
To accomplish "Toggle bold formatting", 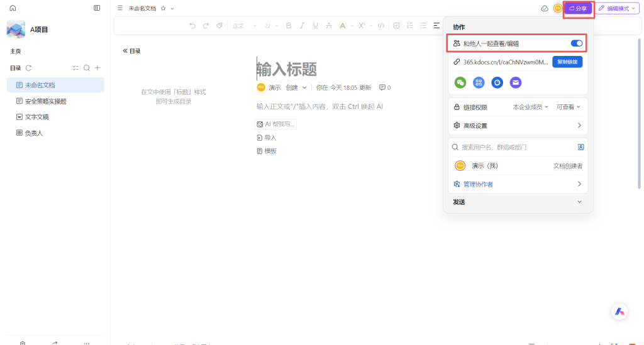I will [x=288, y=25].
